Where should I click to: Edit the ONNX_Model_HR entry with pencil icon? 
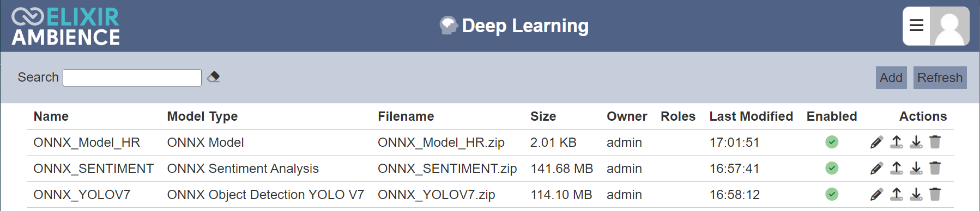[x=876, y=142]
